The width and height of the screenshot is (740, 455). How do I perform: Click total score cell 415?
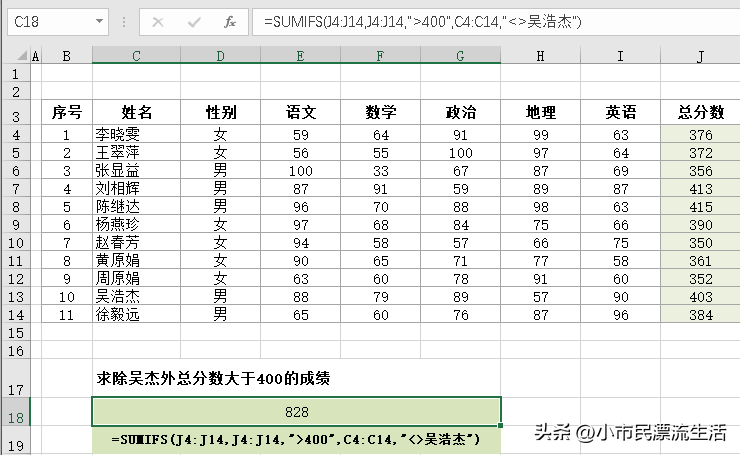coord(700,207)
